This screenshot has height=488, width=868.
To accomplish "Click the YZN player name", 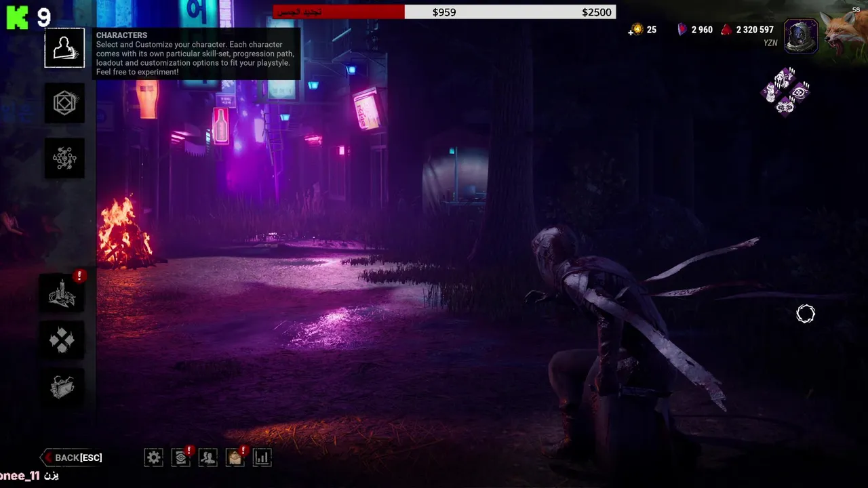I will pos(770,43).
